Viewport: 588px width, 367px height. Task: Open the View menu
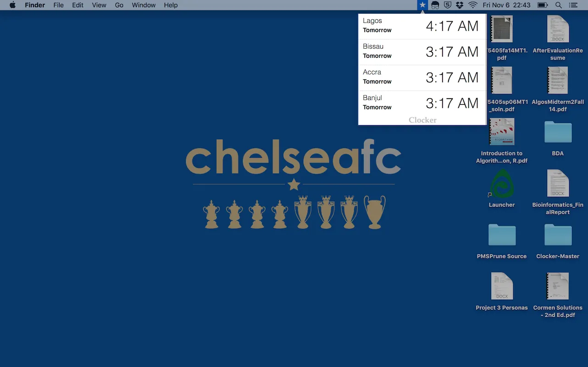pos(99,5)
